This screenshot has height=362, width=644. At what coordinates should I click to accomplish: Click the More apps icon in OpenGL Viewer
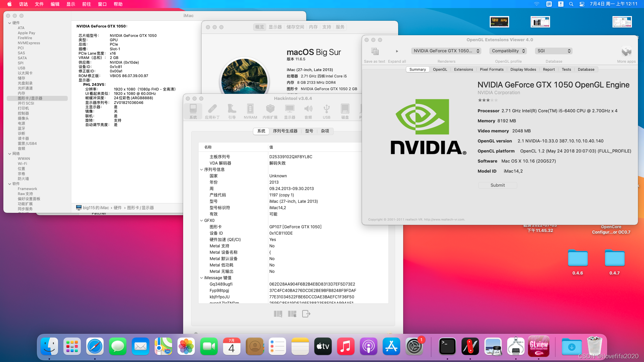(x=626, y=52)
